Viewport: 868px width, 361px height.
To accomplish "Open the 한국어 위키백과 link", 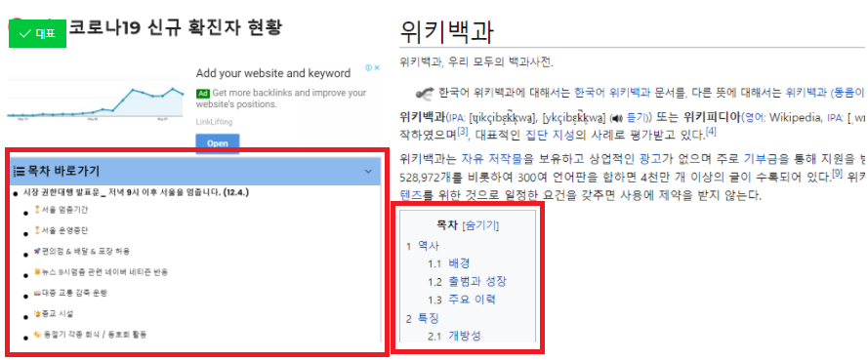I will click(612, 93).
